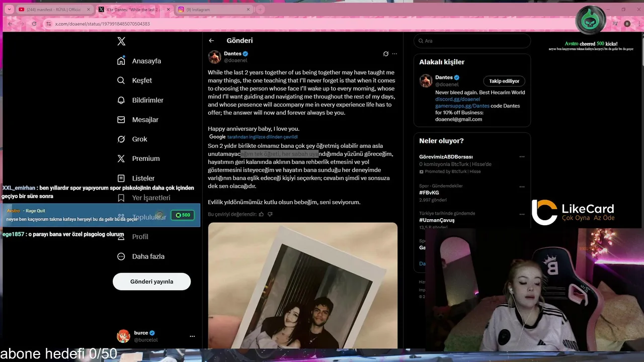Open Listeler icon in sidebar

[x=121, y=178]
